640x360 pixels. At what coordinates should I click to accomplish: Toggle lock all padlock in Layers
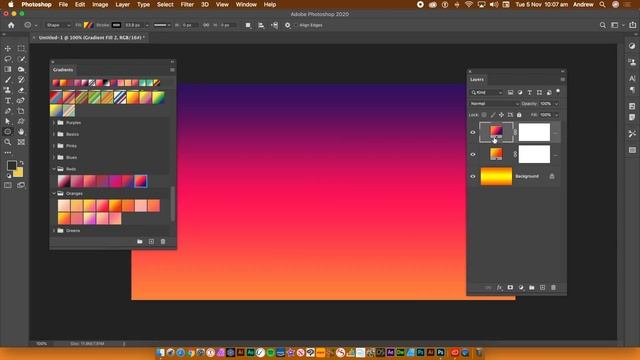tap(519, 115)
